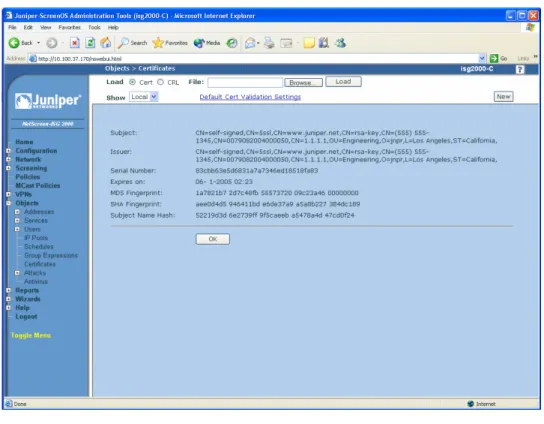The width and height of the screenshot is (544, 424).
Task: Open the Favorites star button
Action: pyautogui.click(x=170, y=43)
